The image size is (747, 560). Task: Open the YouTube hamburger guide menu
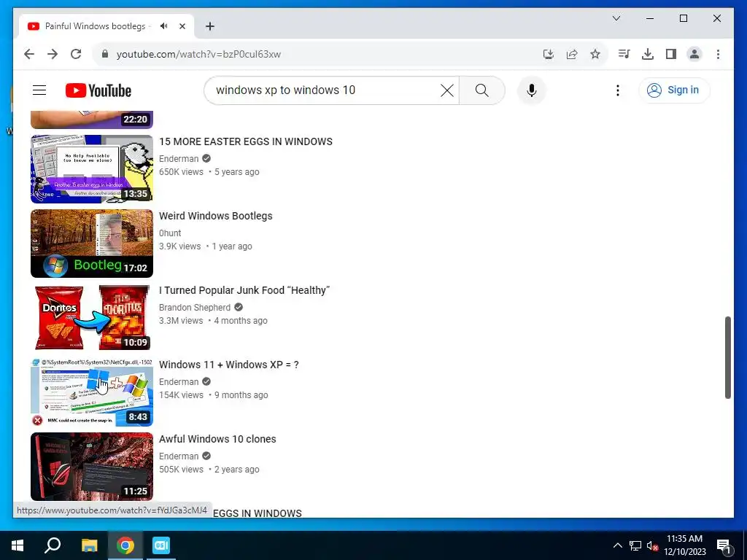pos(39,90)
